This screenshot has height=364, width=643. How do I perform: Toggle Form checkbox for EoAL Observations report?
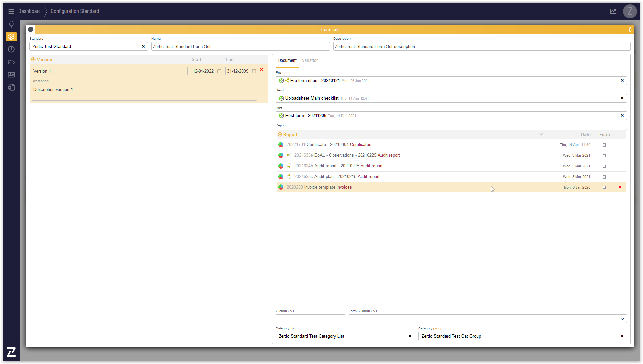tap(604, 156)
